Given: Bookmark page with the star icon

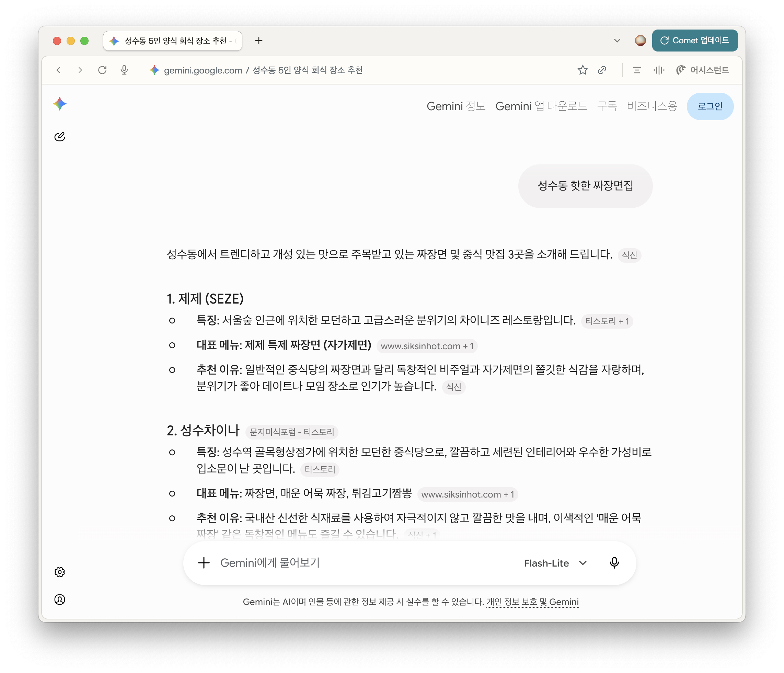Looking at the screenshot, I should (x=582, y=70).
